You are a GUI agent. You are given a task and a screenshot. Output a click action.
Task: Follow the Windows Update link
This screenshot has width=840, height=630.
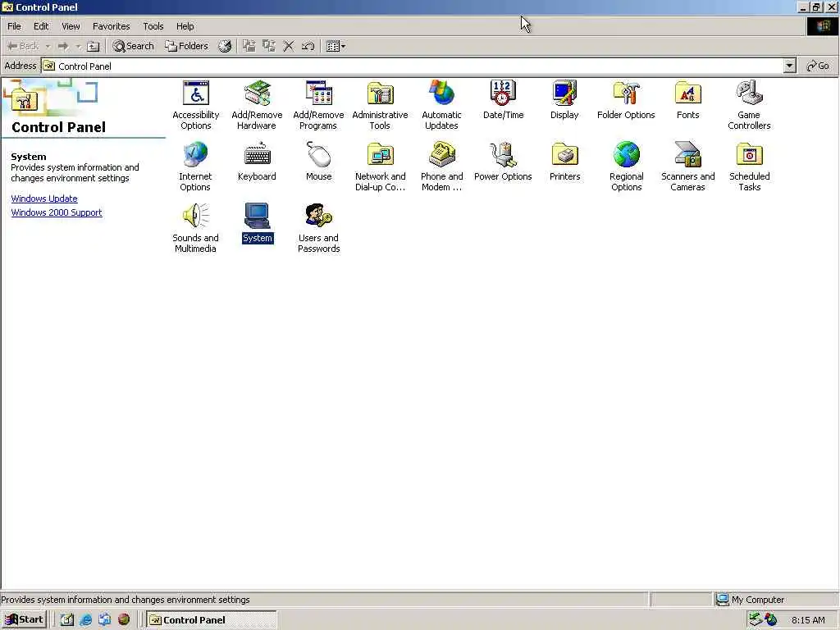(44, 199)
